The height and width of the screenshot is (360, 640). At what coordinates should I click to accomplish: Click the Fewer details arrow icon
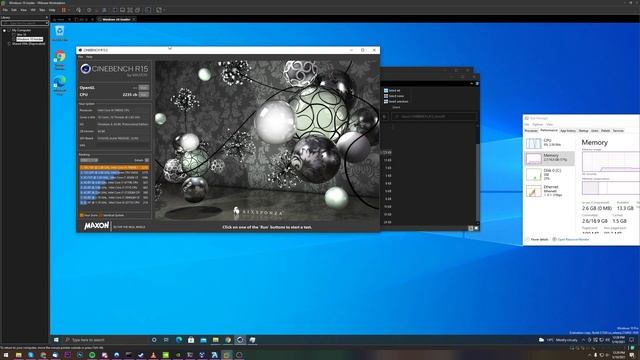[527, 239]
